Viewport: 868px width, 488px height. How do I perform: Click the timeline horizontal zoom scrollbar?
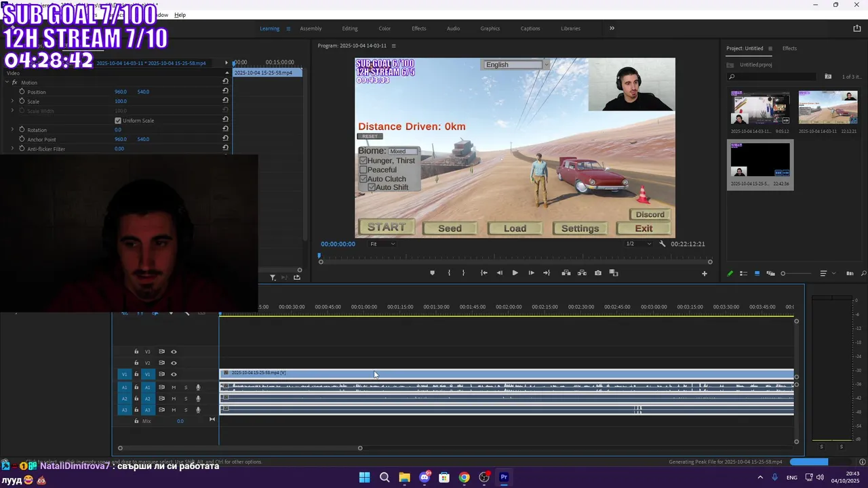point(240,448)
